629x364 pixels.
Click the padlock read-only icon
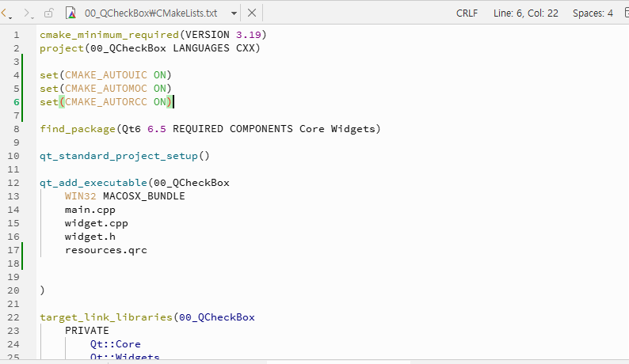click(48, 13)
